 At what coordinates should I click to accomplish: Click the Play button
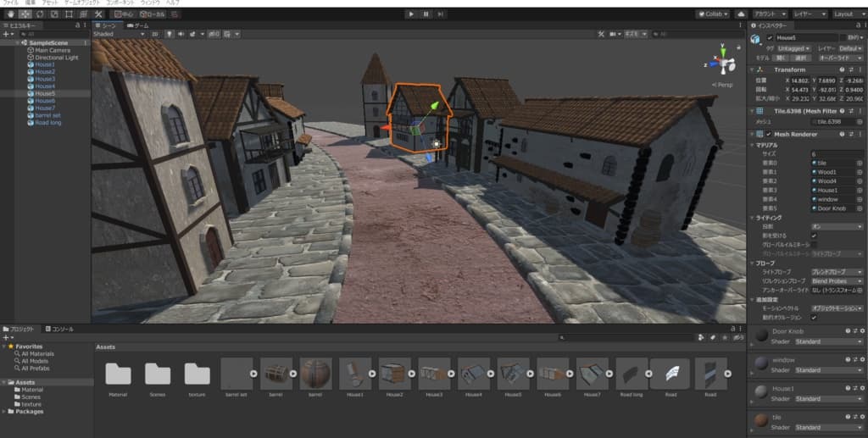coord(411,14)
